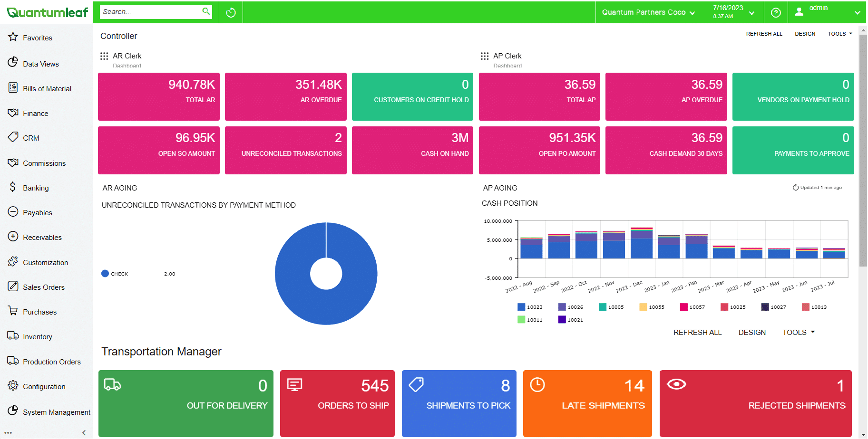Open the Commissions module
Image resolution: width=868 pixels, height=439 pixels.
click(x=37, y=163)
